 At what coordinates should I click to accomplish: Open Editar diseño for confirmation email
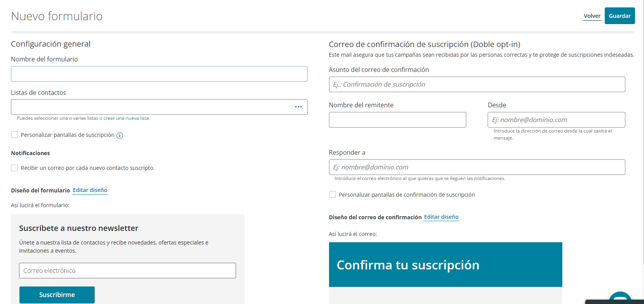(441, 217)
